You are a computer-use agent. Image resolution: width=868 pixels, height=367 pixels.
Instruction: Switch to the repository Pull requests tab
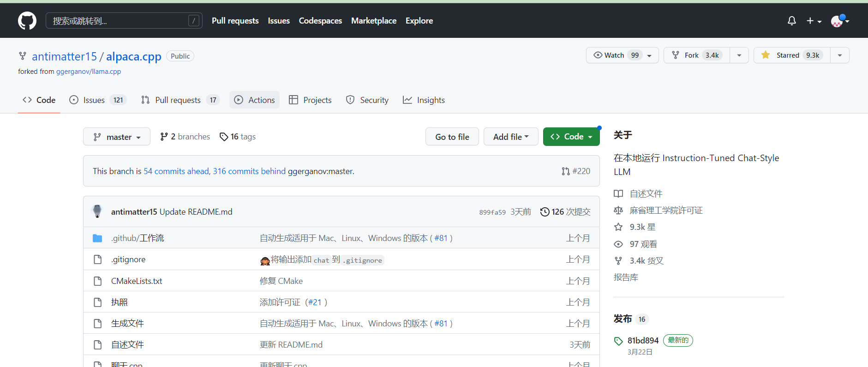pos(180,100)
